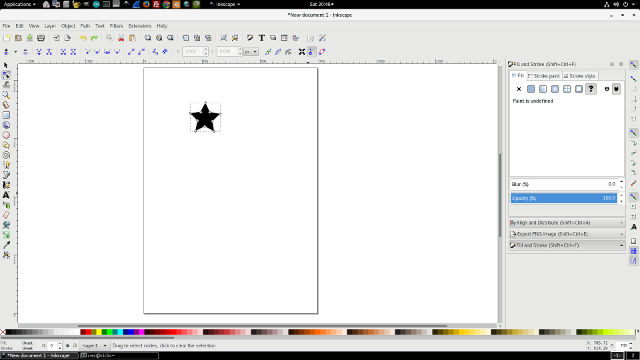
Task: Select the Color picker dropper tool
Action: click(x=6, y=245)
